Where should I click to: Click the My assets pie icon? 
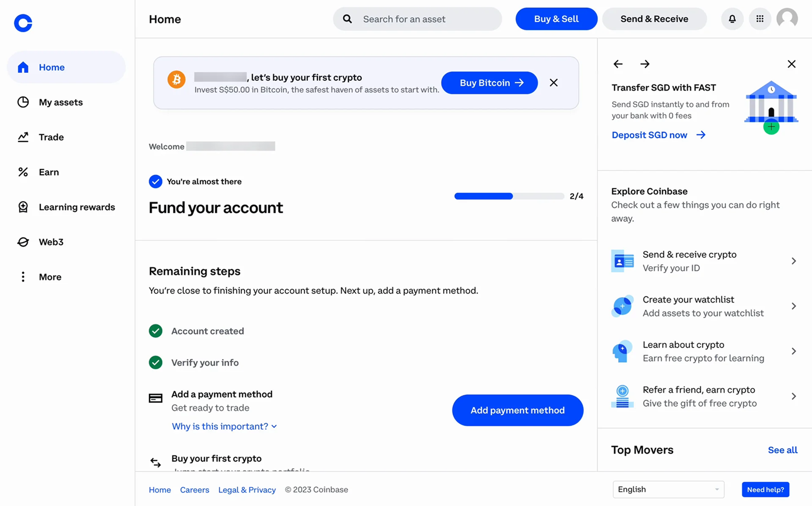(x=23, y=102)
